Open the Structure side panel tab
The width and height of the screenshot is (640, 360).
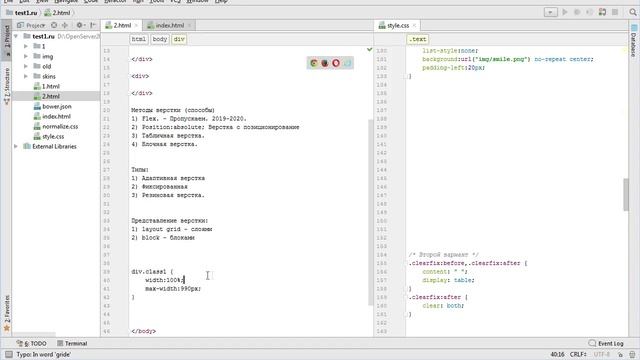(x=7, y=86)
